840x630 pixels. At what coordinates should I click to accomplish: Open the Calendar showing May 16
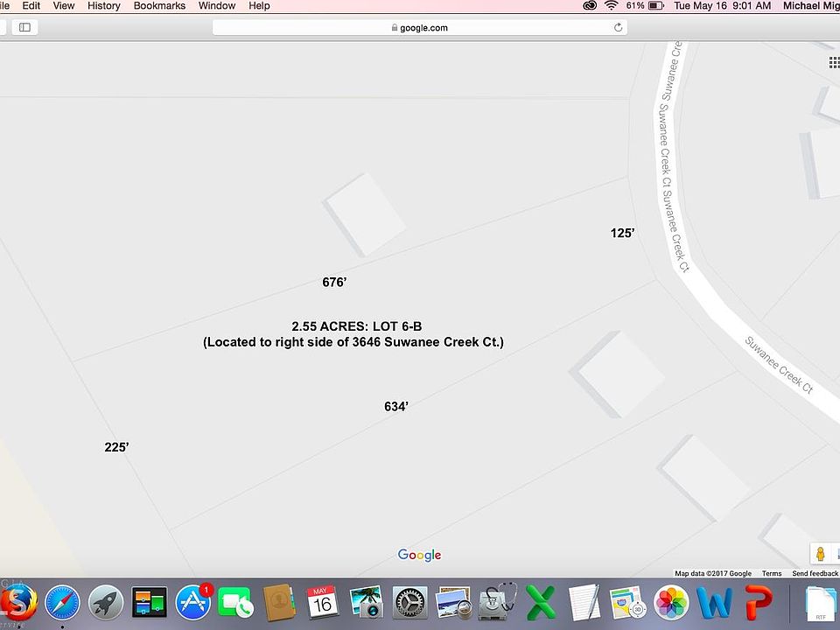pyautogui.click(x=322, y=602)
